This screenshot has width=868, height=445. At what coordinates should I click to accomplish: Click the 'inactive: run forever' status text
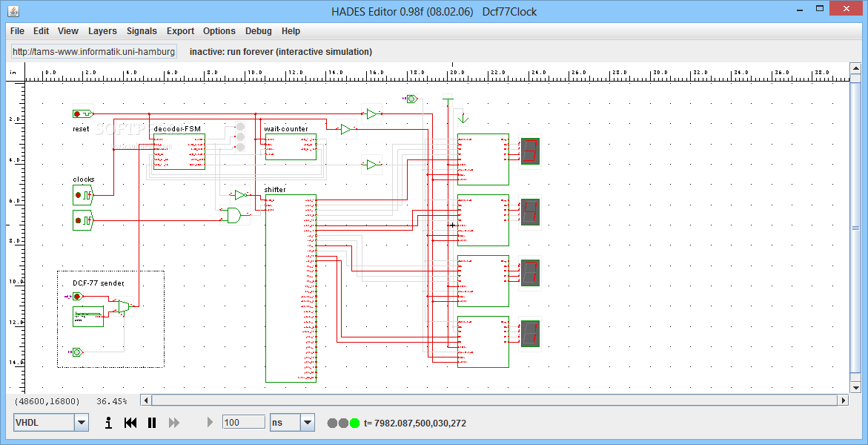(x=281, y=51)
